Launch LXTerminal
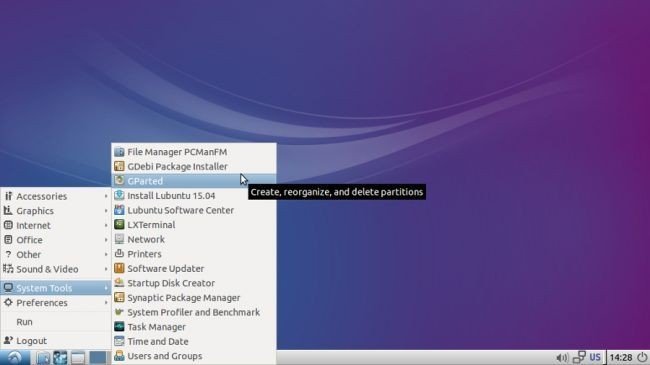The height and width of the screenshot is (365, 650). pos(194,224)
